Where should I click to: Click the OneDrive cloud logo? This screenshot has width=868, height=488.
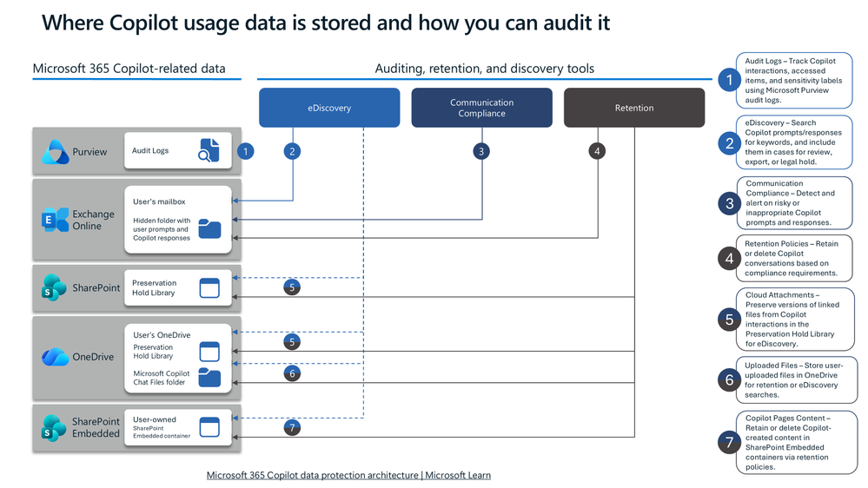click(55, 357)
